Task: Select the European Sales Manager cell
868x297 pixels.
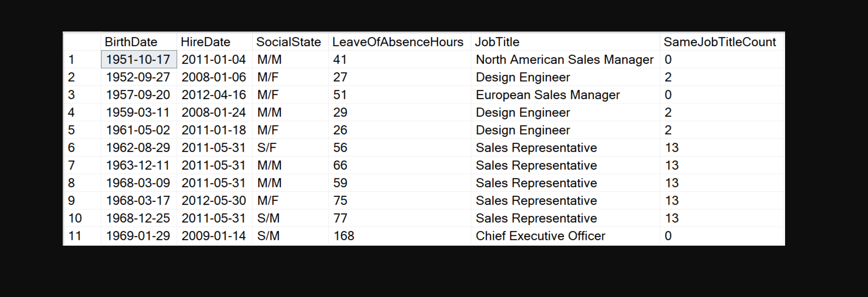Action: point(565,95)
